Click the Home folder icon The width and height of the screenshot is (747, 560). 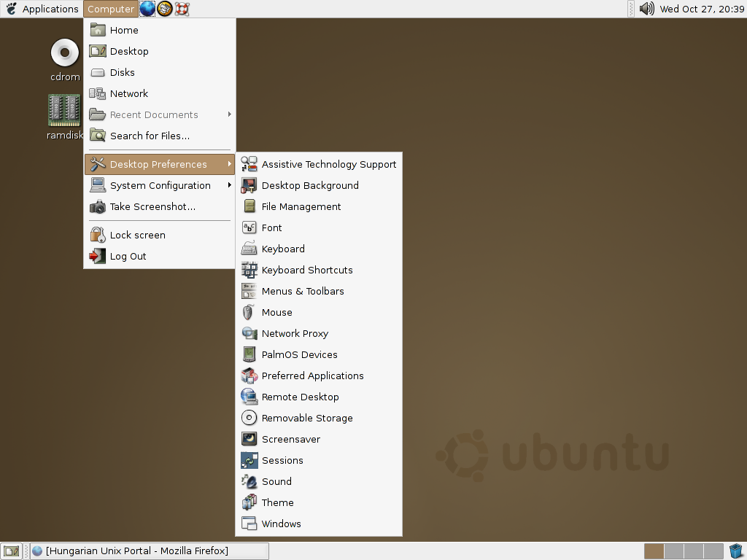point(98,30)
